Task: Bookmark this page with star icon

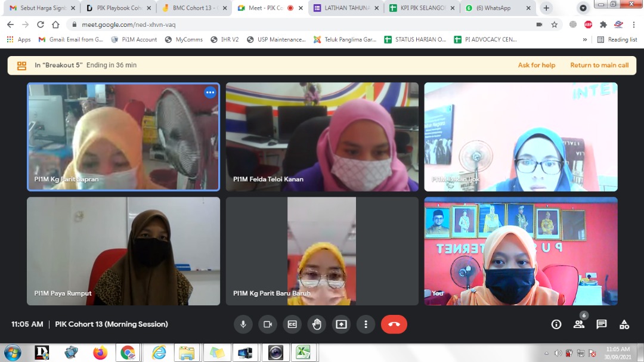Action: point(555,24)
